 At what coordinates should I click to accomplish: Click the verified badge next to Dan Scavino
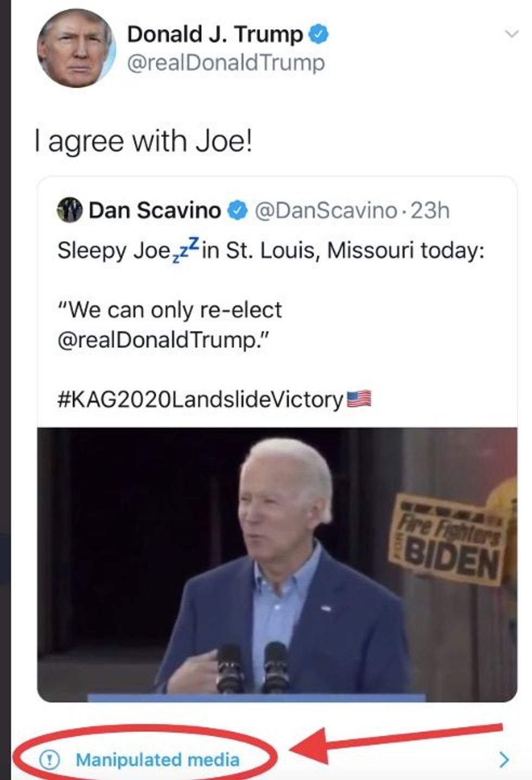tap(237, 211)
